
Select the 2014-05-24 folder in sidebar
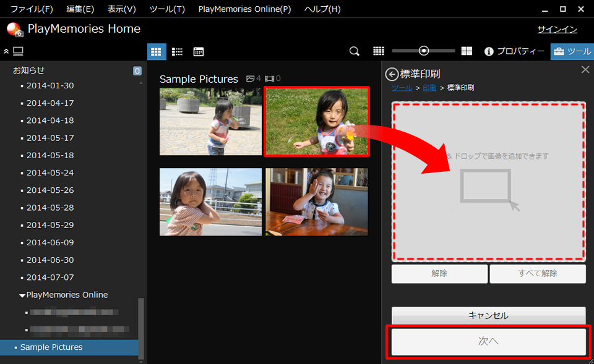pos(49,172)
